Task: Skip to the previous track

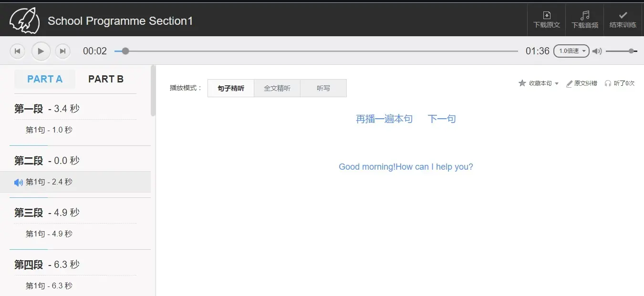Action: click(x=17, y=51)
